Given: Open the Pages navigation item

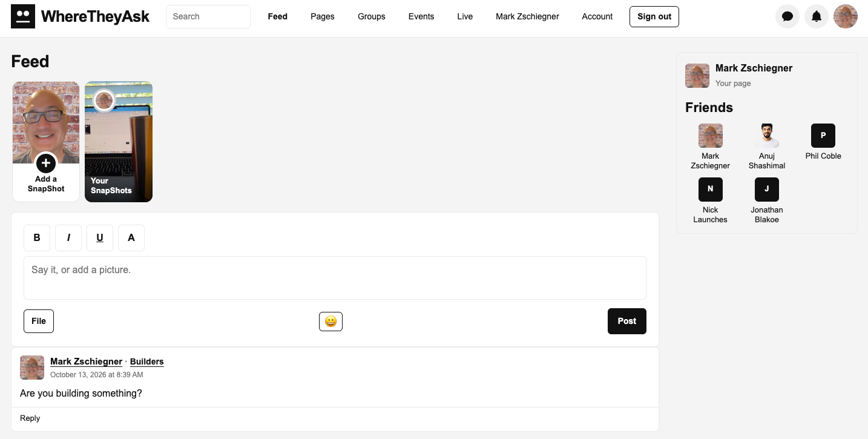Looking at the screenshot, I should pyautogui.click(x=323, y=16).
